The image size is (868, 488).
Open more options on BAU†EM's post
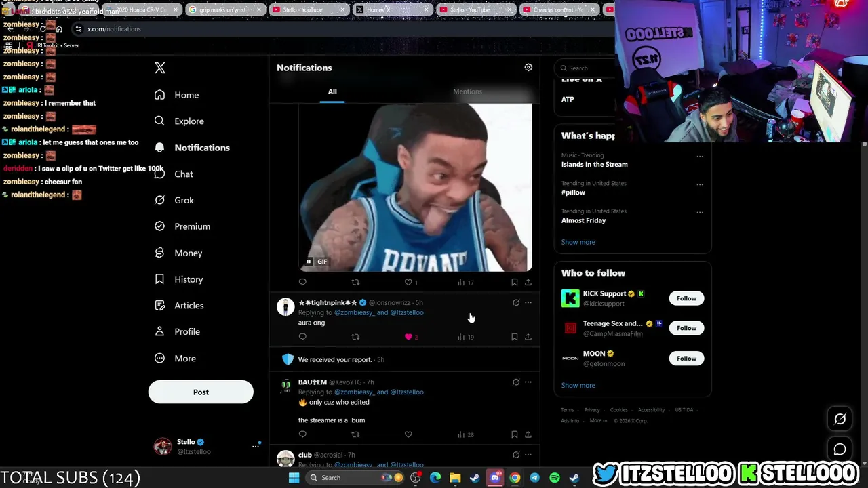pyautogui.click(x=528, y=382)
